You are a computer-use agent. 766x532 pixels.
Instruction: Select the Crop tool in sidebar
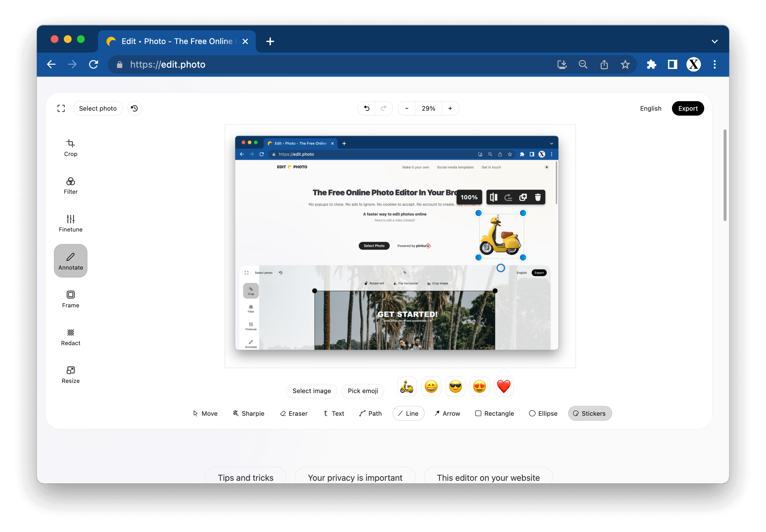[70, 148]
